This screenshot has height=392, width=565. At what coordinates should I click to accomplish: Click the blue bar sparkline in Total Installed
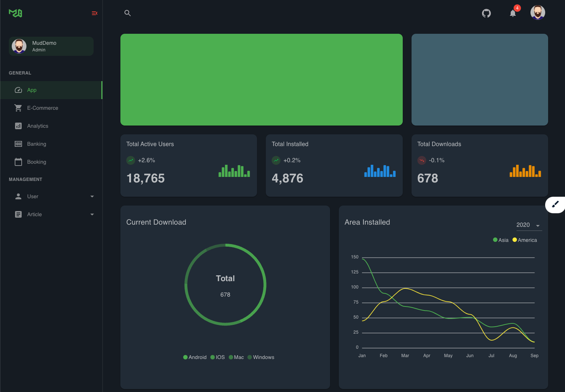tap(380, 171)
